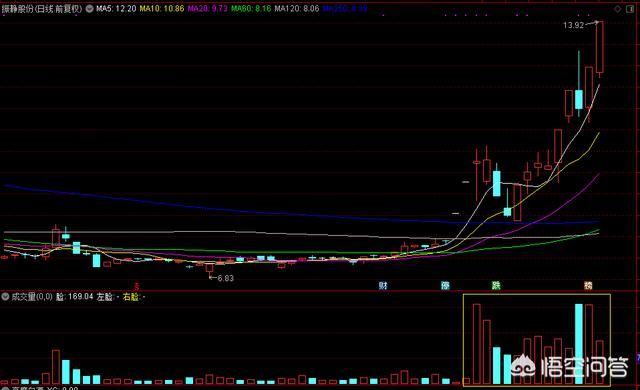Screen dimensions: 640x390
Task: Click the stock name daily-line title
Action: (x=42, y=8)
